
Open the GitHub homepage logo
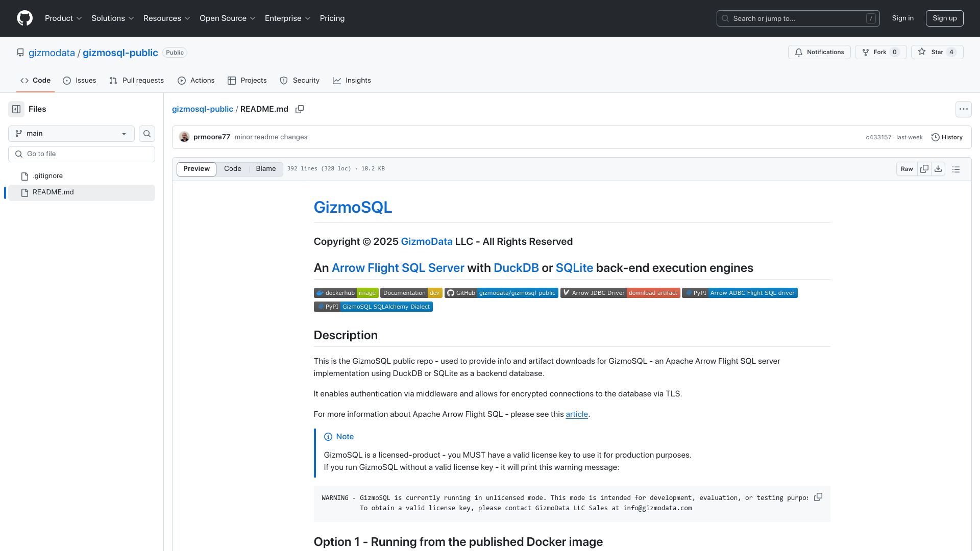pyautogui.click(x=24, y=18)
